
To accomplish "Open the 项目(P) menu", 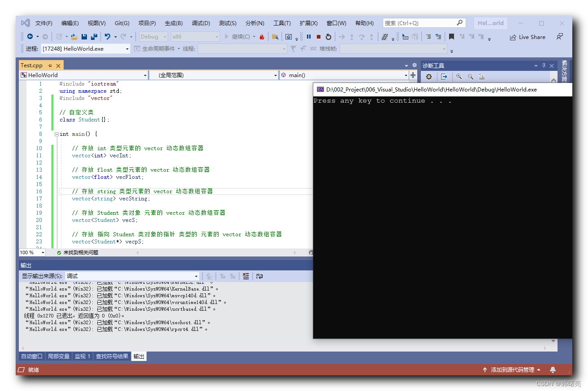I will coord(147,23).
